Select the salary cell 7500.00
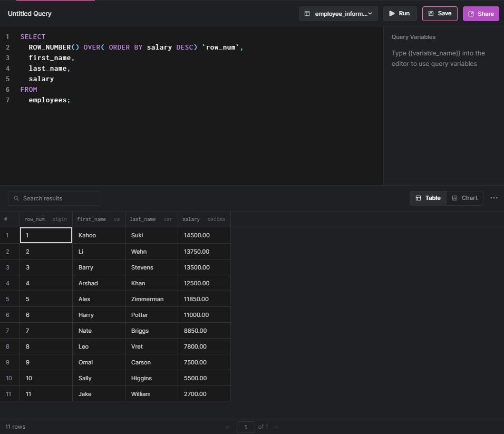Image resolution: width=504 pixels, height=434 pixels. pyautogui.click(x=204, y=362)
